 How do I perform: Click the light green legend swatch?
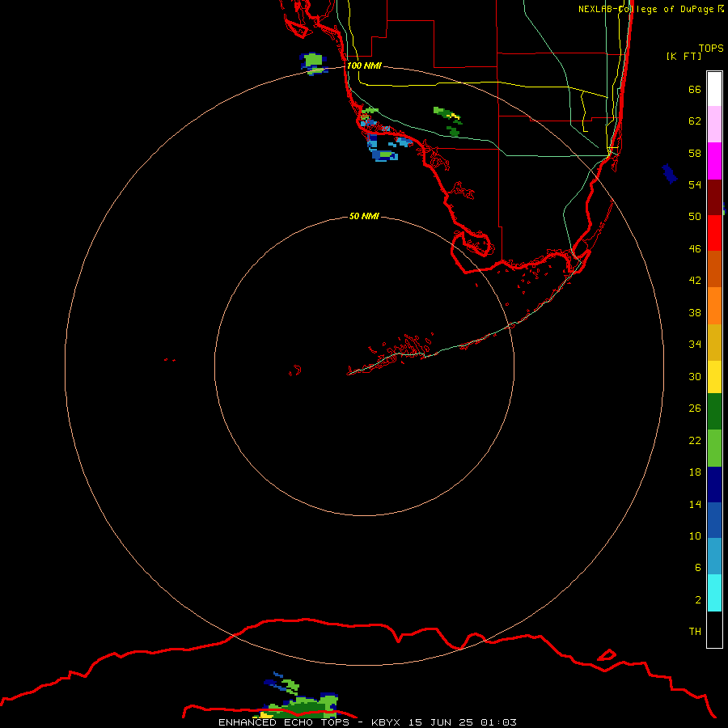[714, 448]
